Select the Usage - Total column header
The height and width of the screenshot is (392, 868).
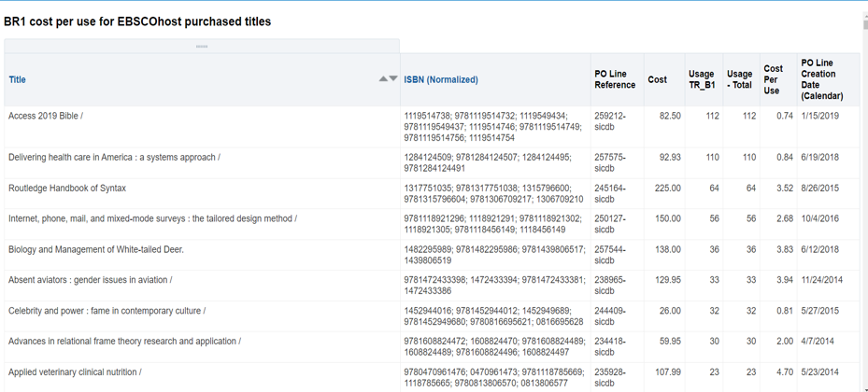click(x=740, y=79)
